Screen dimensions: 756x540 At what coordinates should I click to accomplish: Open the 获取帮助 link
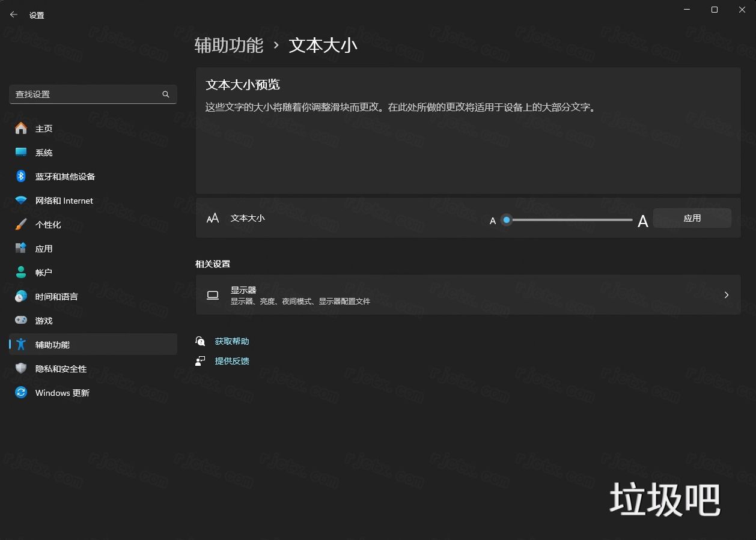tap(232, 341)
